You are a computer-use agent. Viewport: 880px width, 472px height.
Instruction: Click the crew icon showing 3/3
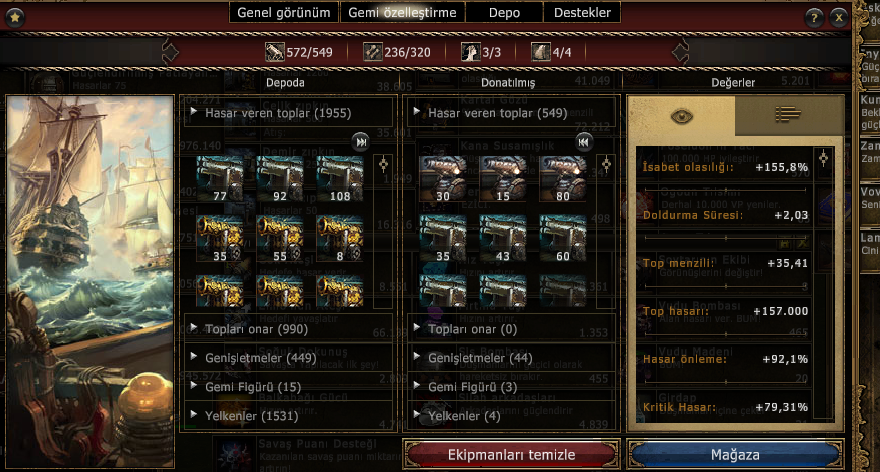(x=470, y=52)
